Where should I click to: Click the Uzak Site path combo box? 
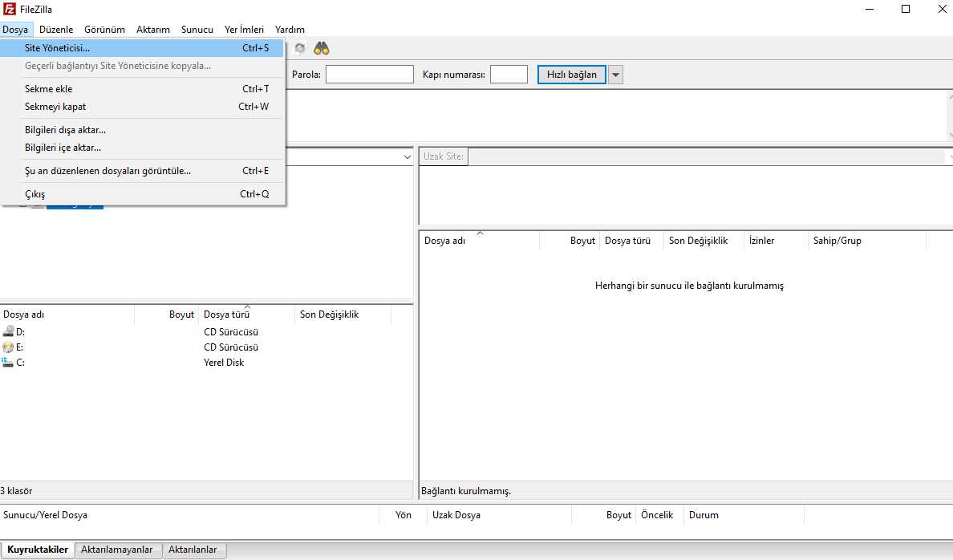click(x=710, y=156)
